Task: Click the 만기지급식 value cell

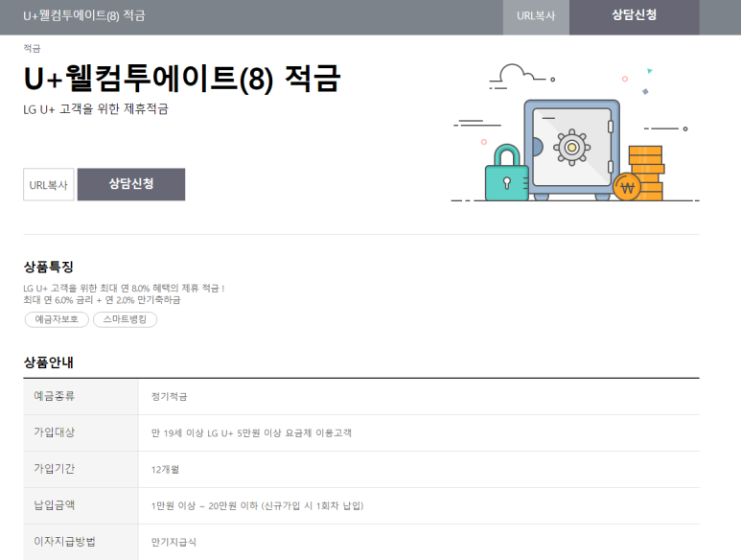Action: pyautogui.click(x=174, y=542)
